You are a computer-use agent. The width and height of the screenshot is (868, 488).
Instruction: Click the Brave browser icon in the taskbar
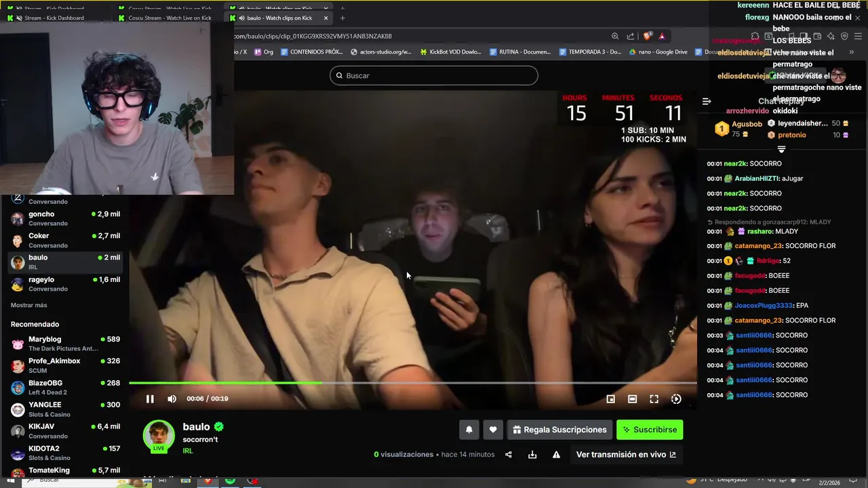pos(208,481)
